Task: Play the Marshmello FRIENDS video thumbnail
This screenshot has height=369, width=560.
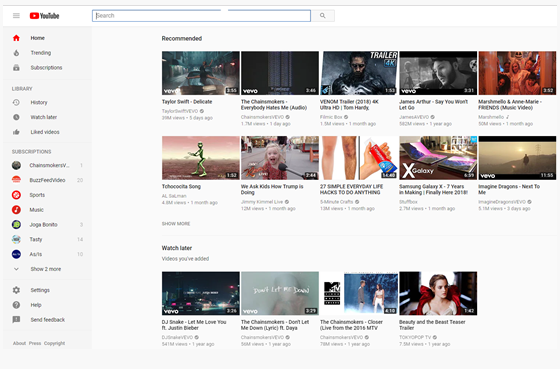Action: pos(517,73)
